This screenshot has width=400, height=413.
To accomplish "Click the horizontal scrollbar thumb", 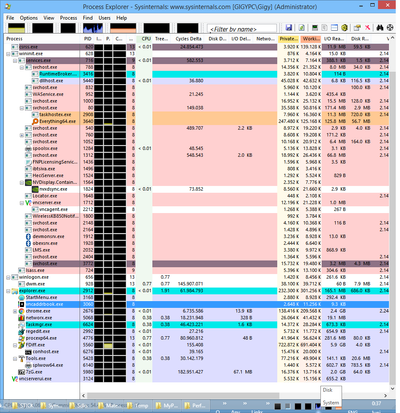I will 183,395.
